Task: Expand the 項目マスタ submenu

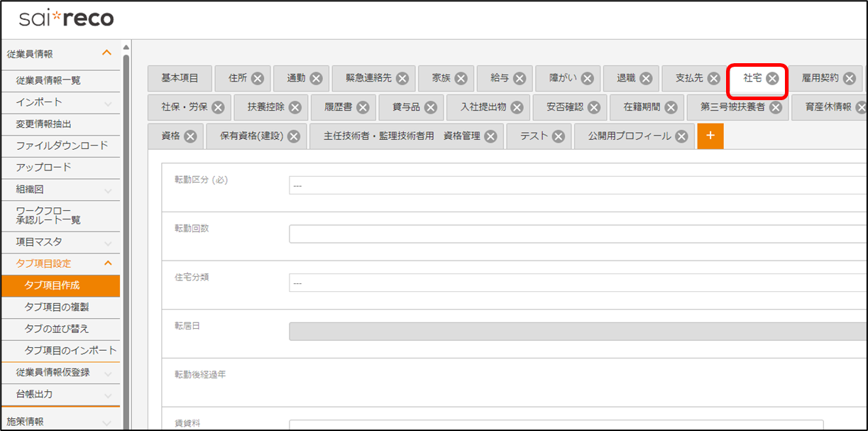Action: pos(107,242)
